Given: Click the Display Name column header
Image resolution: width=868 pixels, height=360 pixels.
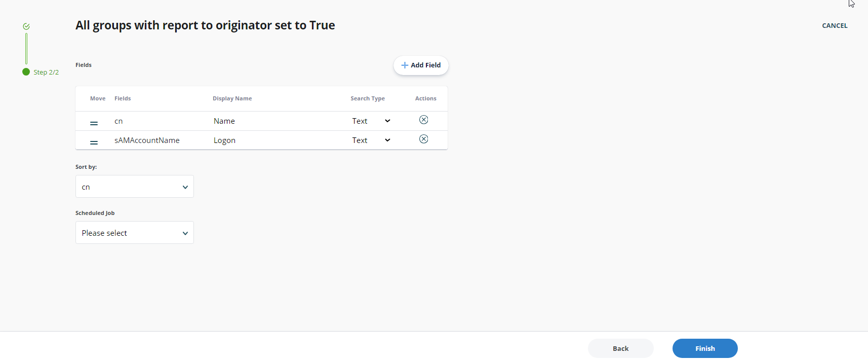Looking at the screenshot, I should (x=232, y=98).
